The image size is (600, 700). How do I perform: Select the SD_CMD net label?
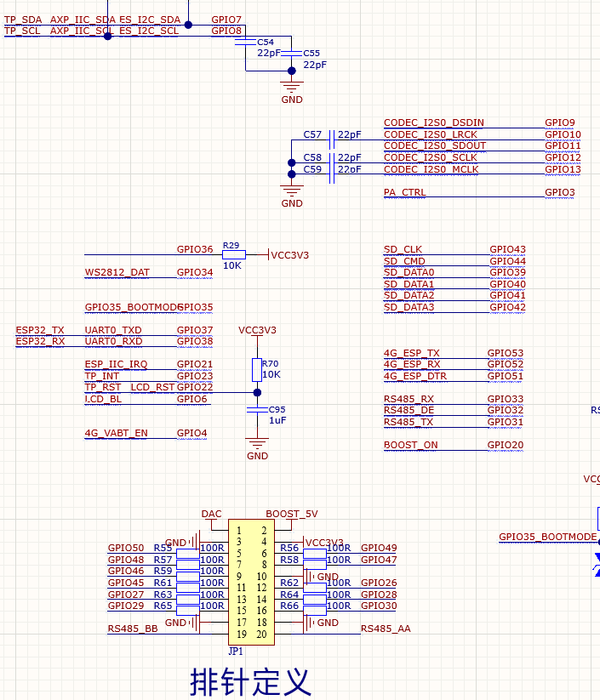[404, 261]
